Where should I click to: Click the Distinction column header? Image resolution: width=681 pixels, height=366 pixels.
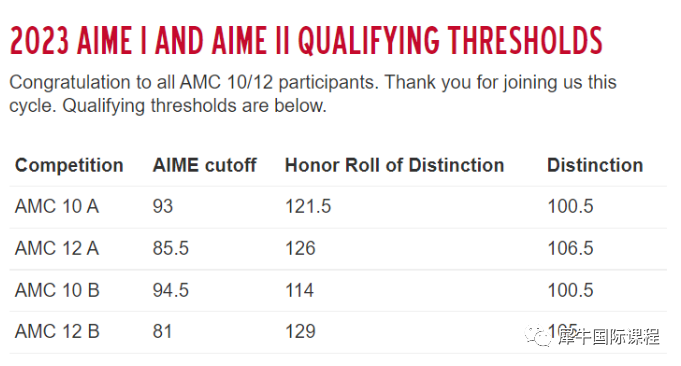click(595, 165)
